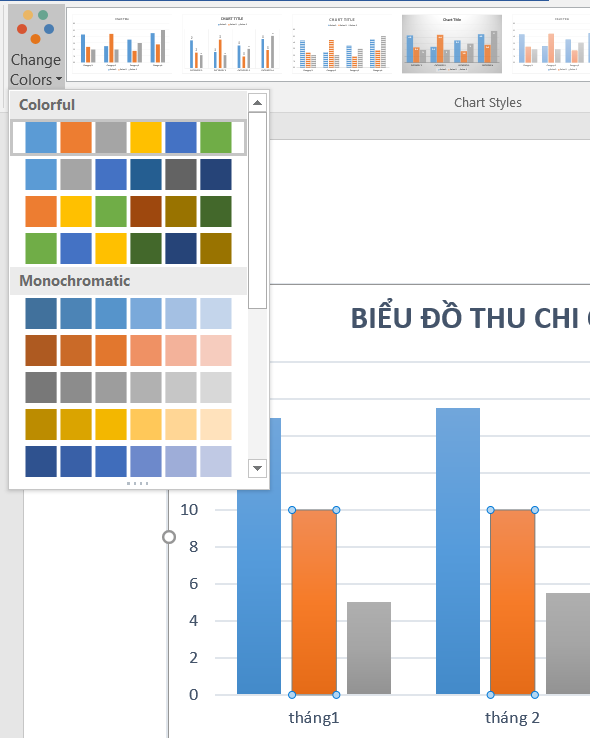The width and height of the screenshot is (590, 738).
Task: Pick the orange Monochromatic palette row
Action: pyautogui.click(x=128, y=351)
